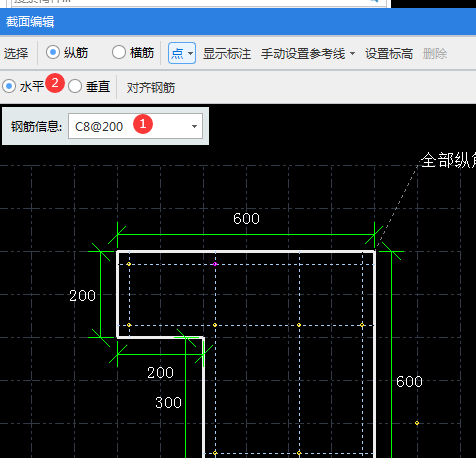Click the left 200 vertical dimension label
This screenshot has width=476, height=458.
pyautogui.click(x=82, y=296)
